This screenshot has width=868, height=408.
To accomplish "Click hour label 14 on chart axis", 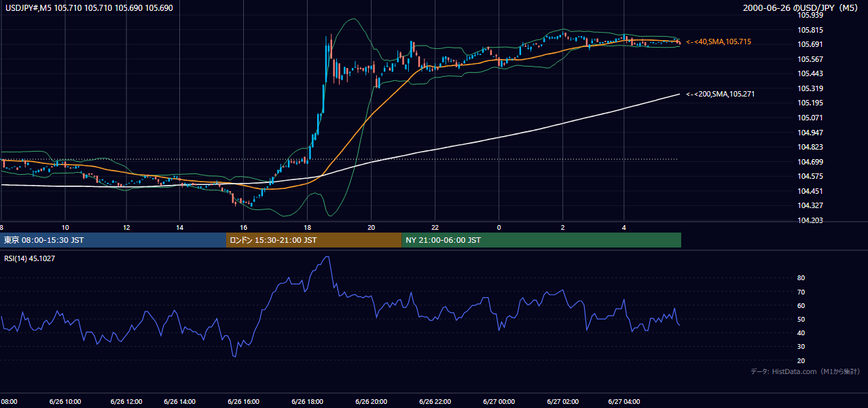I will coord(179,227).
